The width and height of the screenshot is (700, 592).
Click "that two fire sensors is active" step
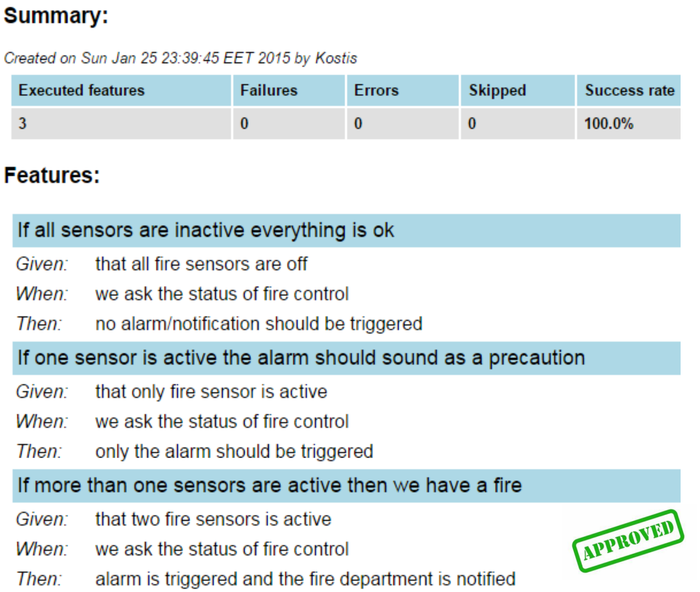click(x=213, y=519)
